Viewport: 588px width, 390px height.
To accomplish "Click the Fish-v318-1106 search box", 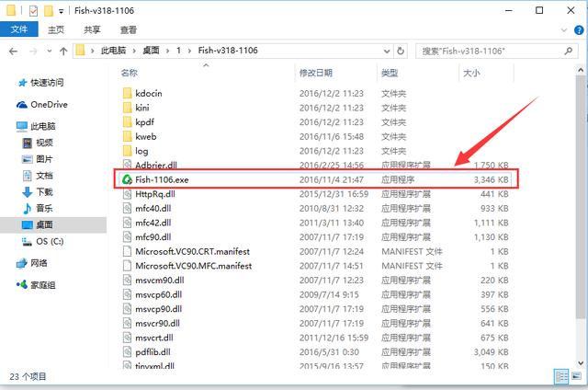I will (x=496, y=50).
